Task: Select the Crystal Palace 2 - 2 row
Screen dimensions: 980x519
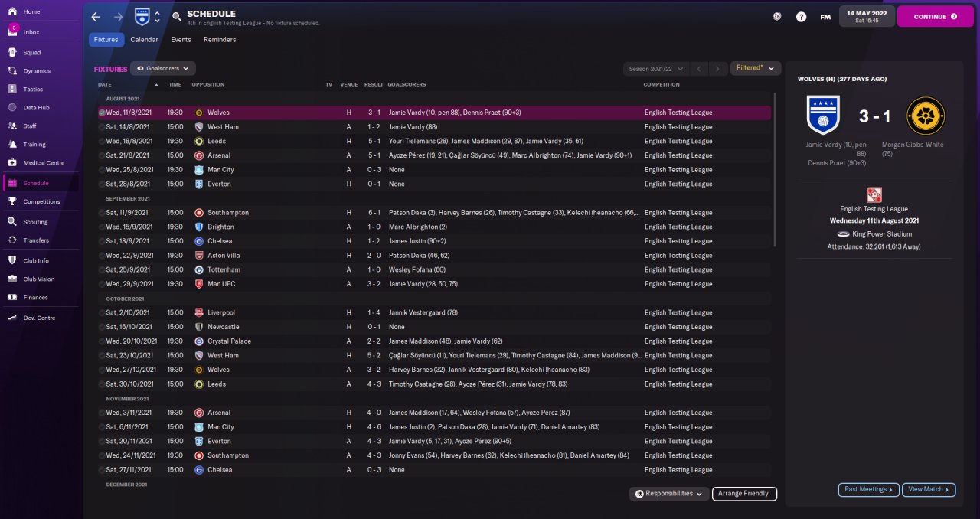Action: 434,341
